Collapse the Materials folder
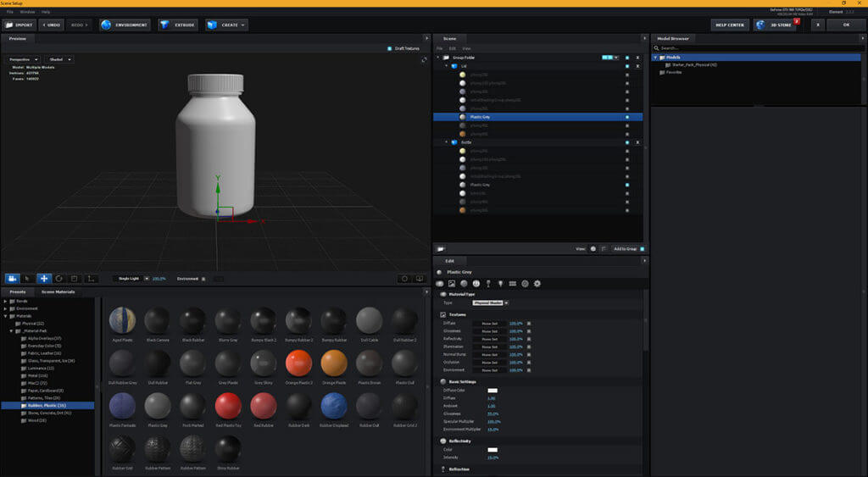The height and width of the screenshot is (477, 868). tap(6, 316)
